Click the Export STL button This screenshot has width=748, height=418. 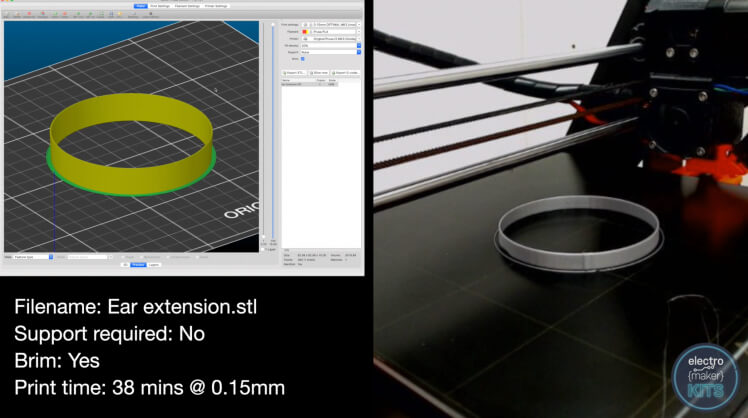click(x=294, y=73)
